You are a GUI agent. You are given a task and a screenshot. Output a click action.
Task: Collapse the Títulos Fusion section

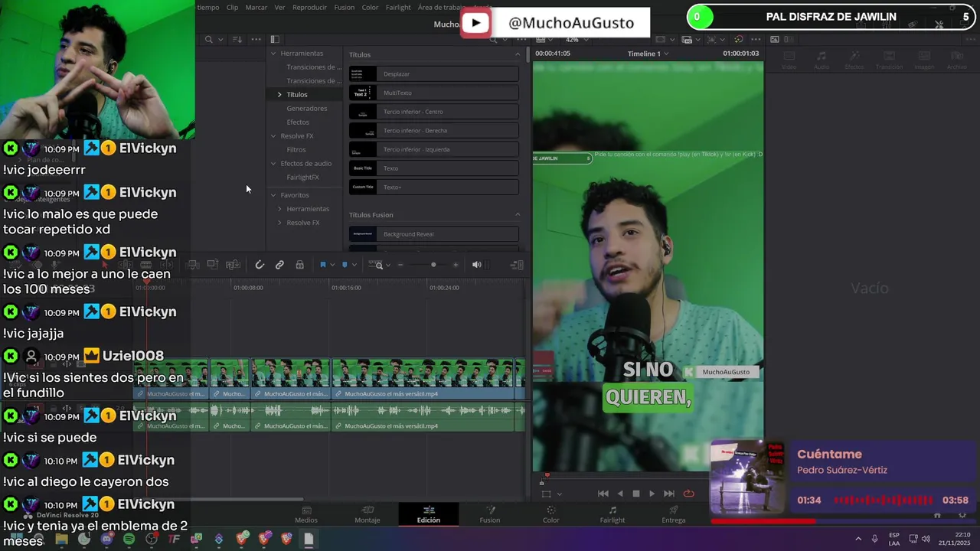(x=518, y=215)
